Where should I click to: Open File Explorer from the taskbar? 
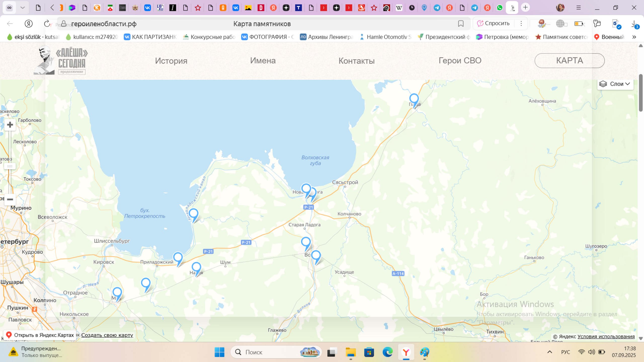pos(351,352)
